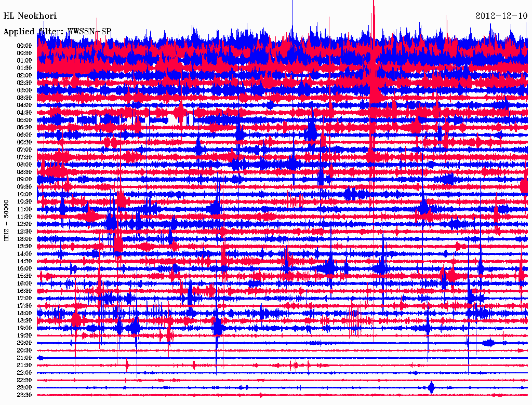Image resolution: width=532 pixels, height=405 pixels.
Task: Select the 18:00 time label
Action: [x=24, y=313]
